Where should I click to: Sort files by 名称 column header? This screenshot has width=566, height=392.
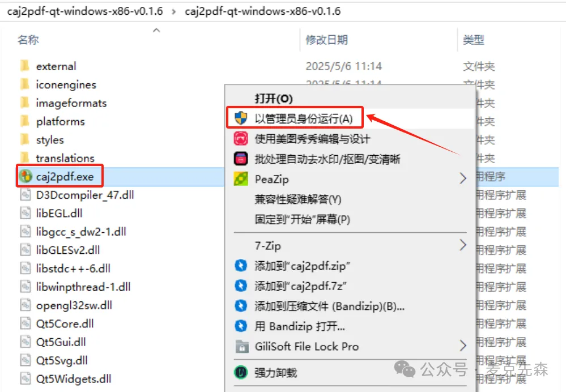tap(28, 40)
